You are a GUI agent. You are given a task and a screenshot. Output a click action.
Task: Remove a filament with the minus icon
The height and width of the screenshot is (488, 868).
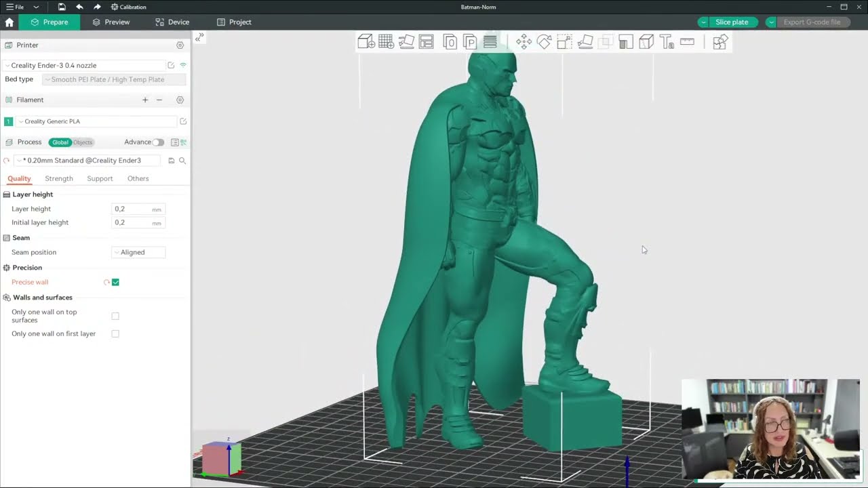pyautogui.click(x=159, y=100)
